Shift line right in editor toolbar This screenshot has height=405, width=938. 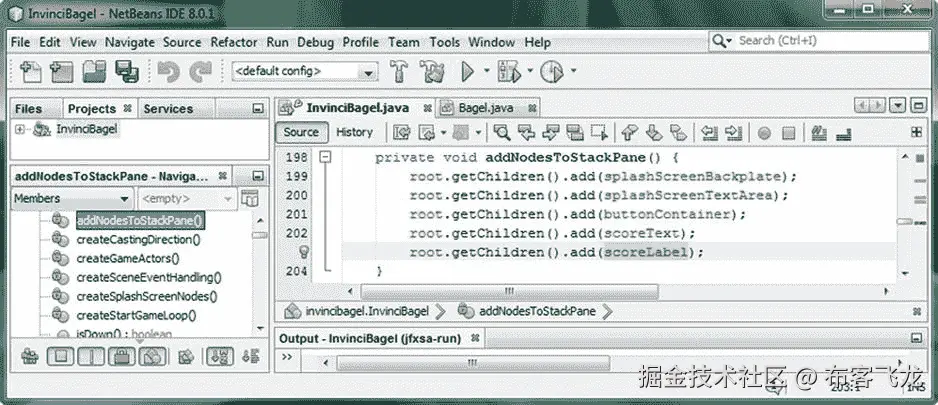[733, 133]
